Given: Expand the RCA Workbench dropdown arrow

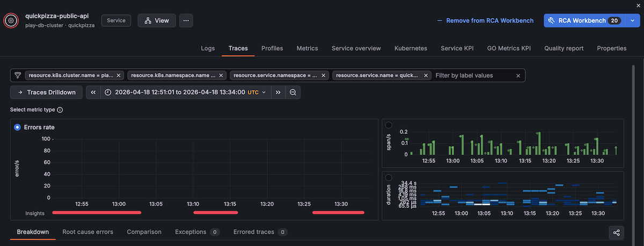Looking at the screenshot, I should [632, 20].
